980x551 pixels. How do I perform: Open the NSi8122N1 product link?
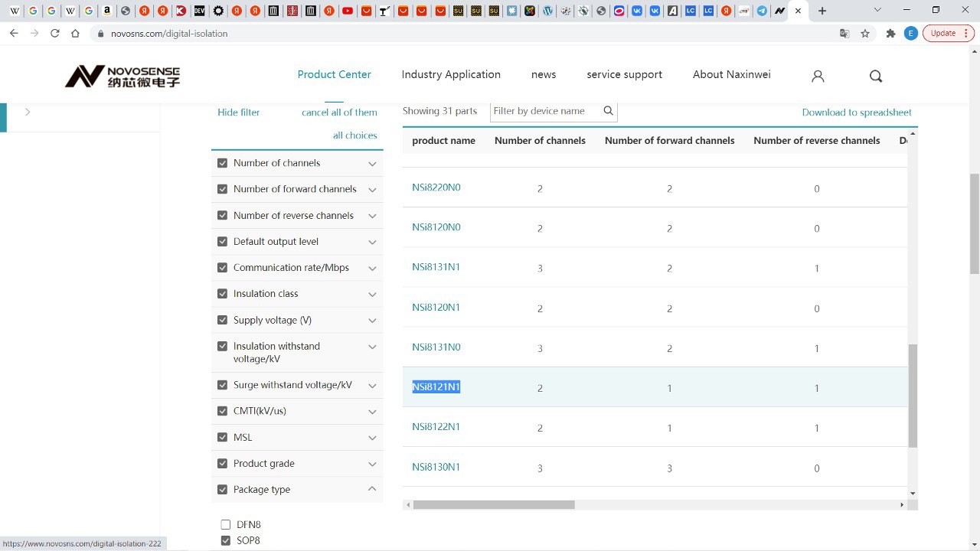[436, 427]
